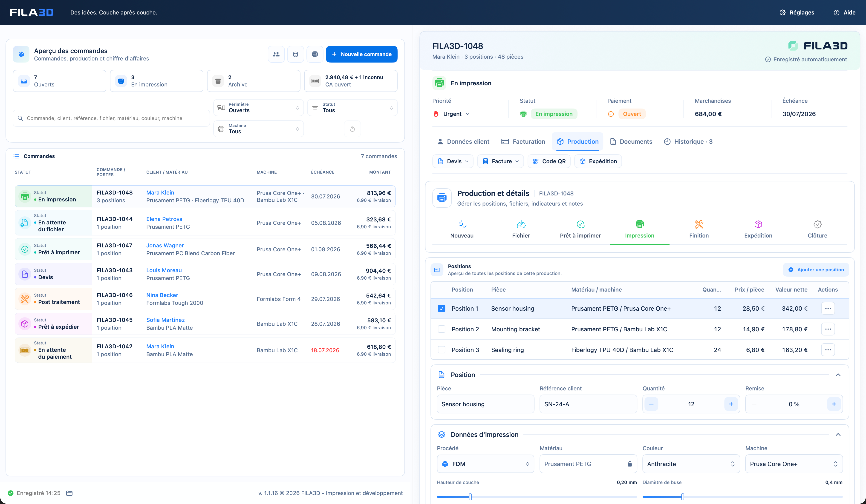Screen dimensions: 866x504
Task: Switch to the Production tab
Action: [578, 141]
